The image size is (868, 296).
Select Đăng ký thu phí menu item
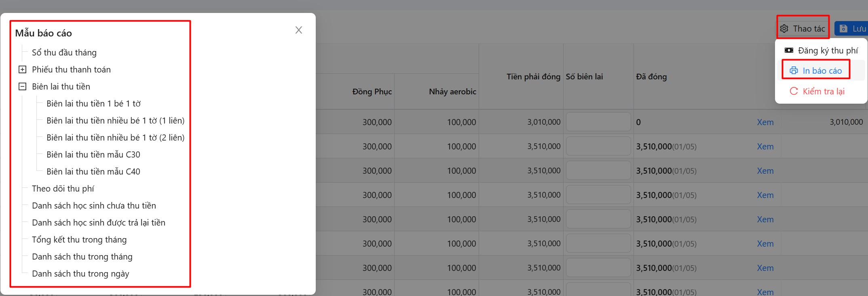pyautogui.click(x=827, y=51)
